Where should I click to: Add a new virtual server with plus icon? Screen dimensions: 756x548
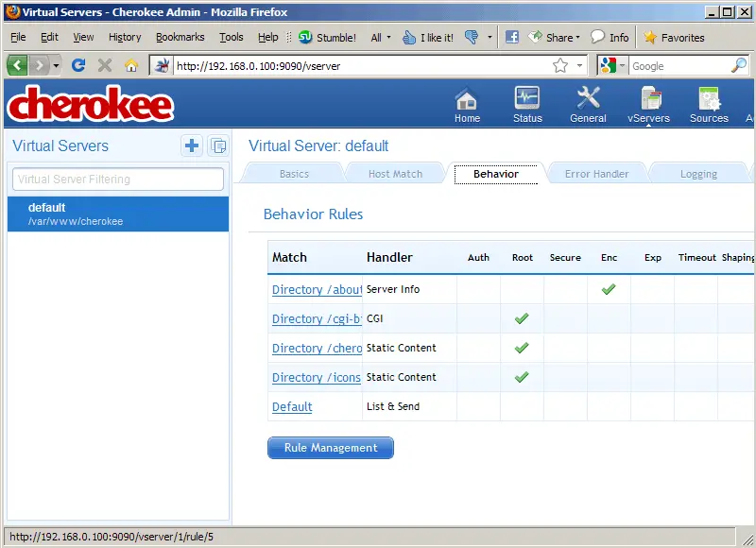coord(192,146)
